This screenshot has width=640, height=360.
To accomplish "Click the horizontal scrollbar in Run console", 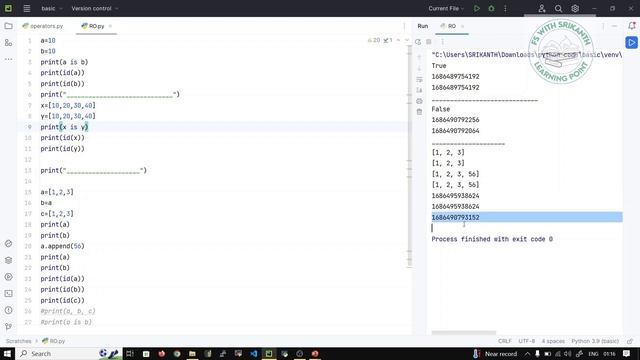I will click(464, 333).
